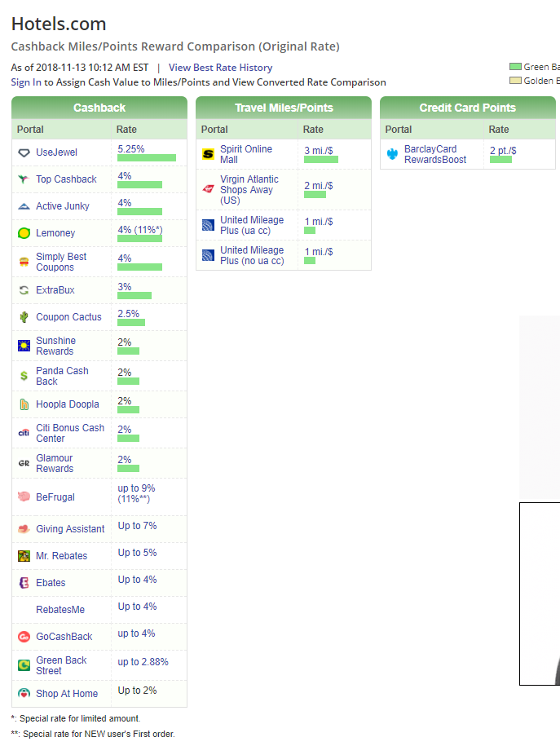Click the BeFrugal piggy bank icon

pyautogui.click(x=24, y=497)
